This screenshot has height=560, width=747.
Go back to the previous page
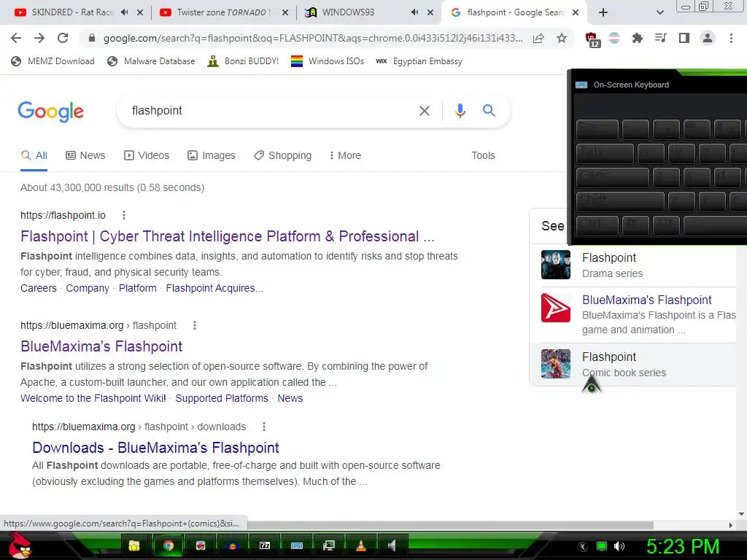click(16, 38)
